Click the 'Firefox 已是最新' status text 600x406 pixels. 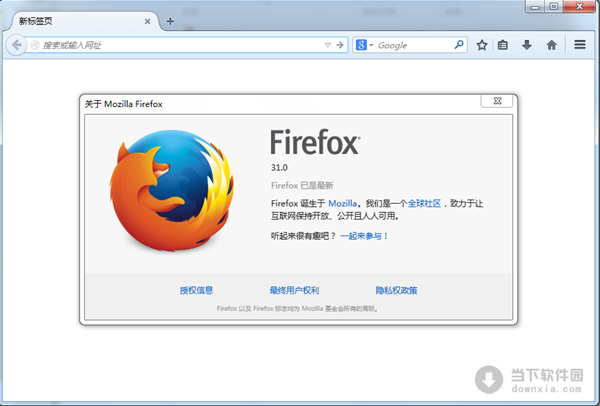(x=302, y=185)
